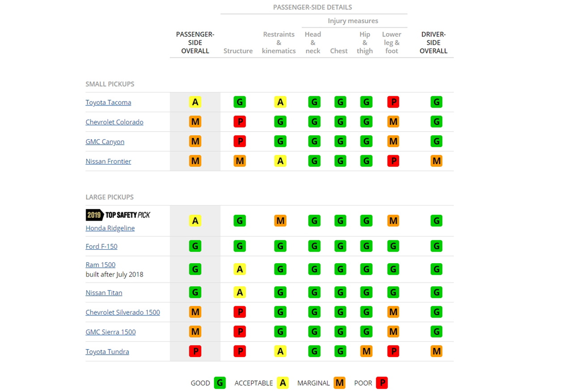Click Toyota Tacoma's Poor lower leg rating icon
This screenshot has height=392, width=573.
pyautogui.click(x=393, y=102)
